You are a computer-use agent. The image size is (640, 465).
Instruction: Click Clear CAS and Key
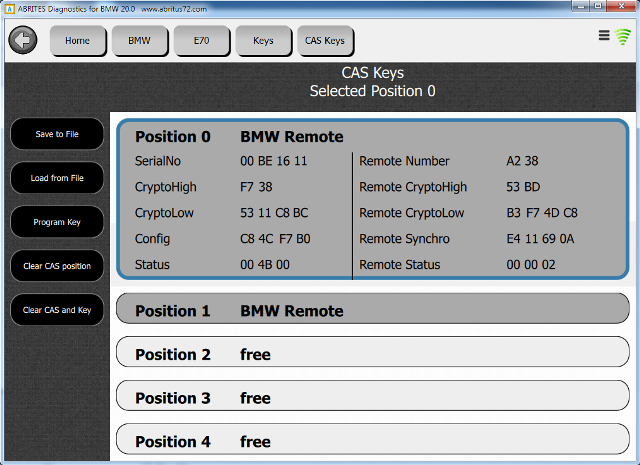click(x=57, y=310)
